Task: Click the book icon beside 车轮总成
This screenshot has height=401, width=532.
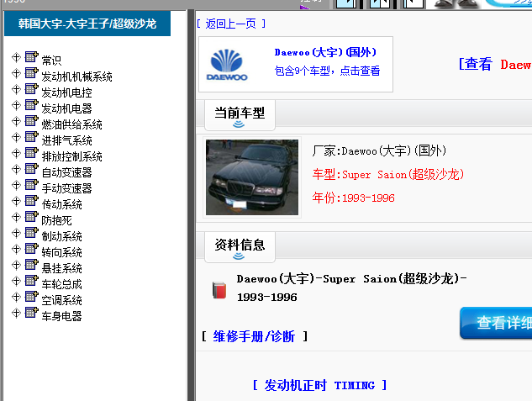Action: point(32,280)
